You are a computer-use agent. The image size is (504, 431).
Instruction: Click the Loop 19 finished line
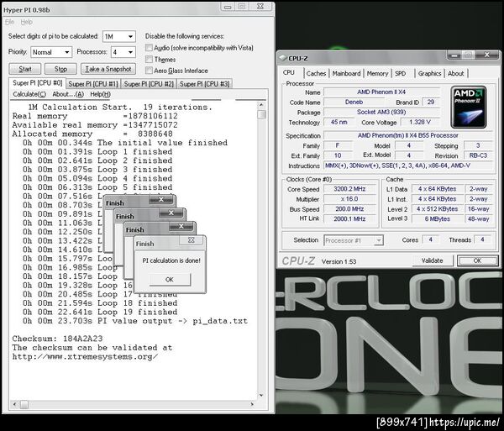click(100, 312)
